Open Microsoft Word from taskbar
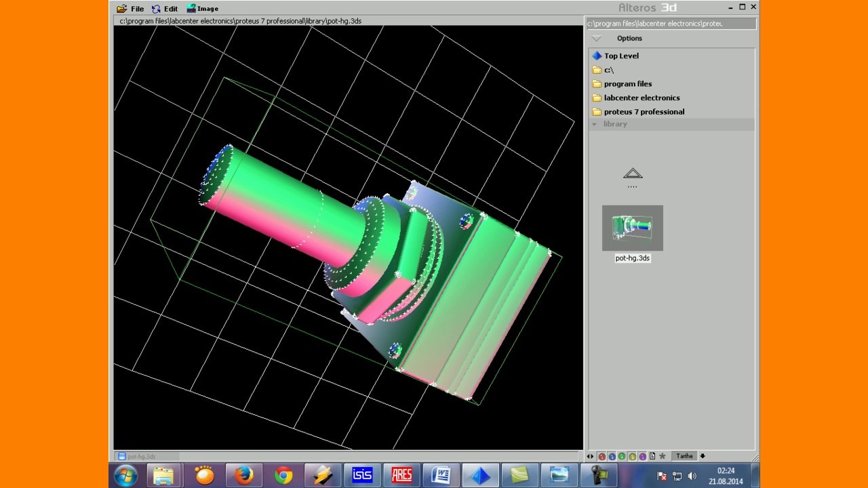The height and width of the screenshot is (488, 868). [x=441, y=476]
